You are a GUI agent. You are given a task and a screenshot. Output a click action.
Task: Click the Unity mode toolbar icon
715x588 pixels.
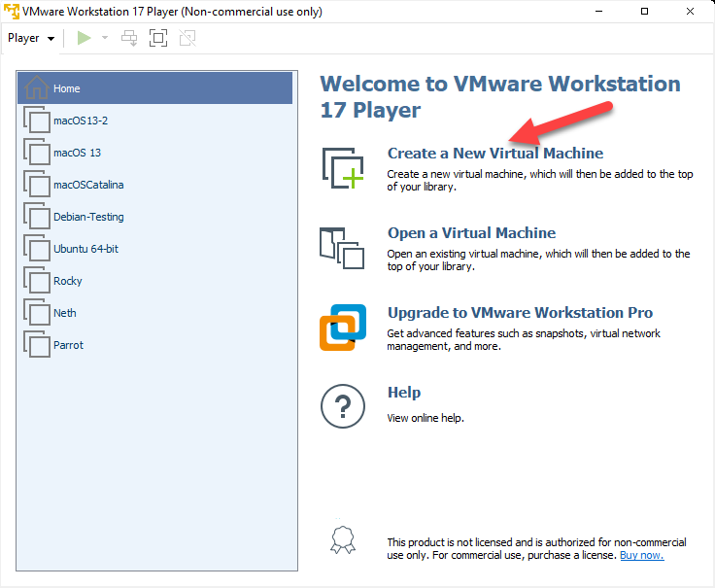tap(187, 38)
